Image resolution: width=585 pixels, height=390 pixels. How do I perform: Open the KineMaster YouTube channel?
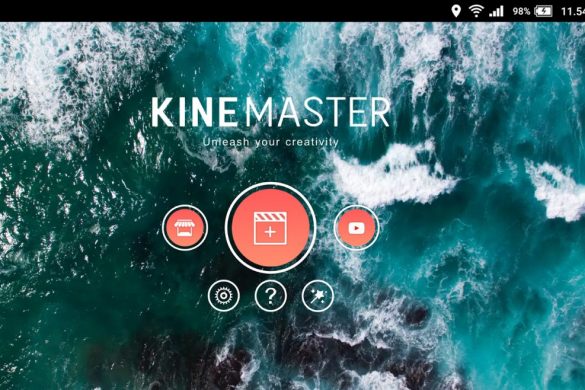pyautogui.click(x=356, y=228)
